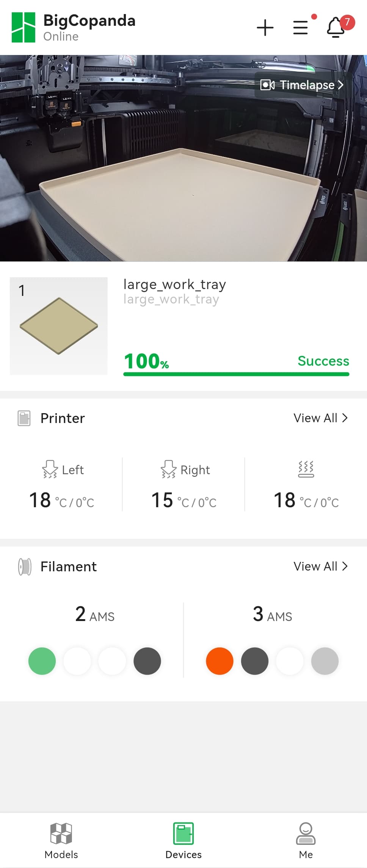Open the Timelapse video link
This screenshot has height=868, width=367.
(x=302, y=85)
